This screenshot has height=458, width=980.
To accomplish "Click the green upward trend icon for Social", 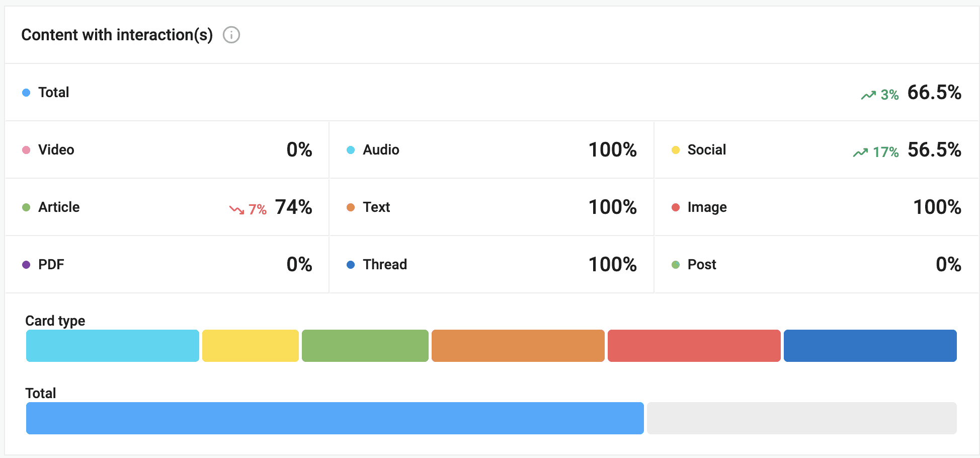I will point(860,152).
